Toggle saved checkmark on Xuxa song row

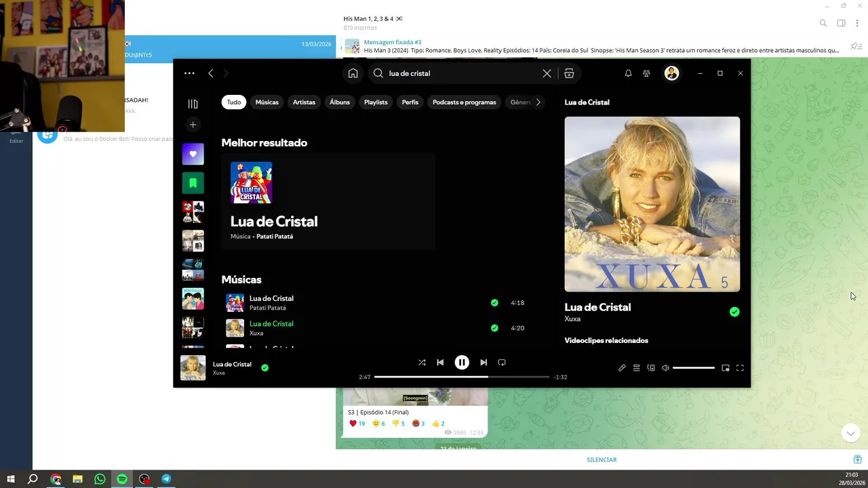[x=494, y=328]
